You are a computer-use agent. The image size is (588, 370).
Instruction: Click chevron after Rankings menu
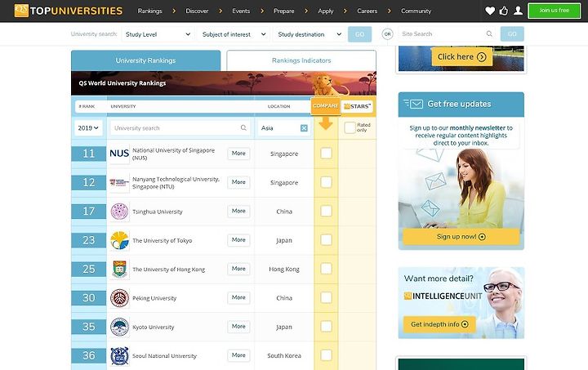[174, 11]
